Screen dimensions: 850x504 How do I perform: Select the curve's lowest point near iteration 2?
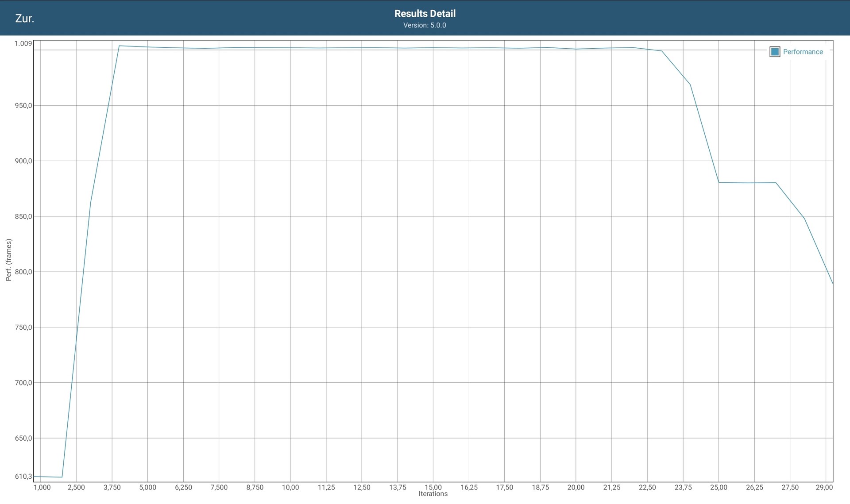[62, 477]
